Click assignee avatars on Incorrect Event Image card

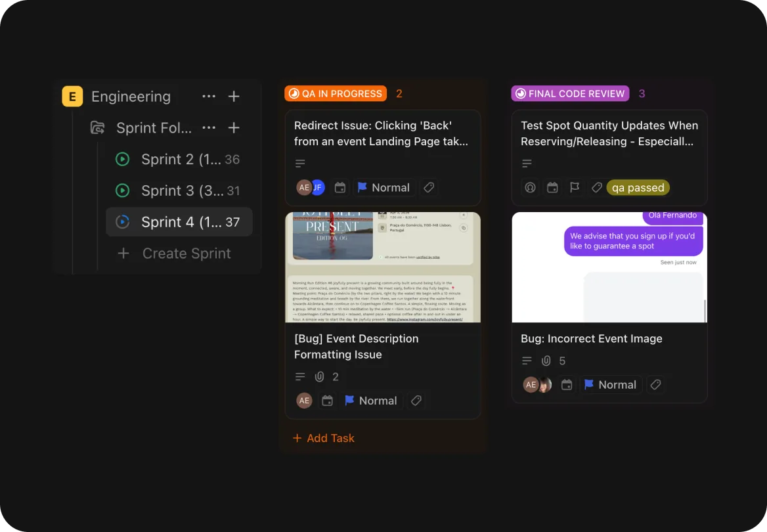(x=538, y=385)
